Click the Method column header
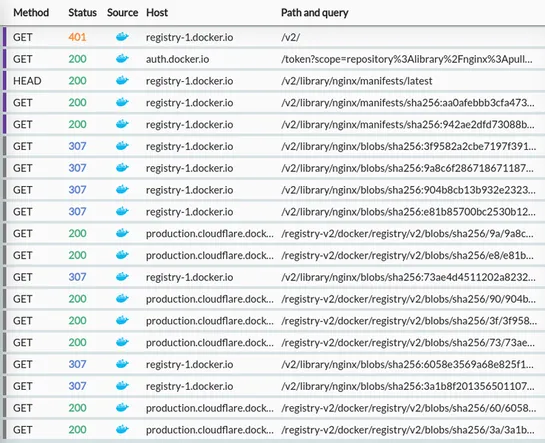Screen dimensions: 545x443 coord(31,13)
